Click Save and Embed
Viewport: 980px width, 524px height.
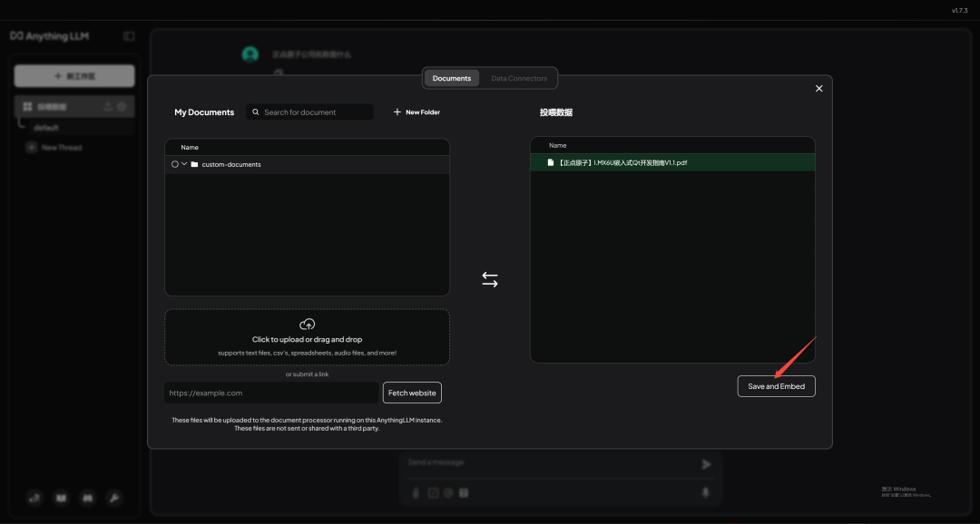(x=776, y=386)
